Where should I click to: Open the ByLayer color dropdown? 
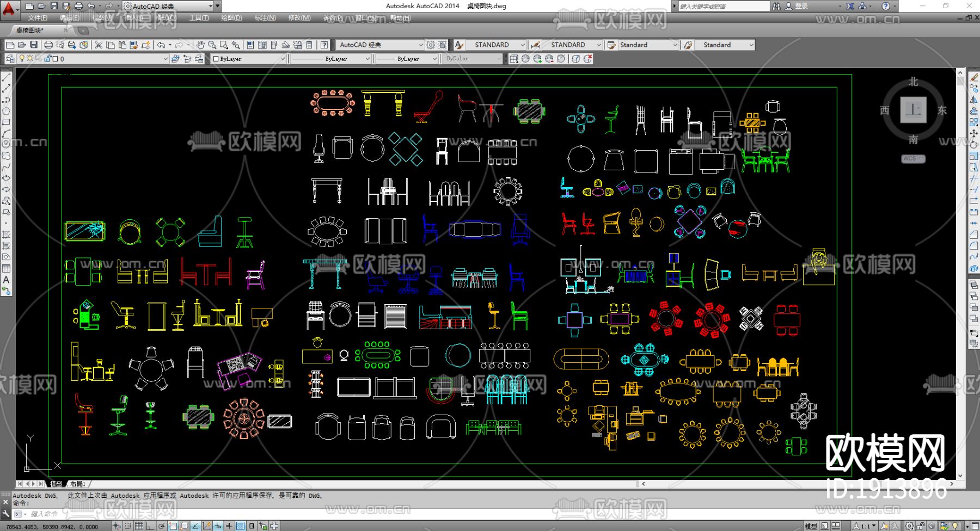click(x=283, y=59)
